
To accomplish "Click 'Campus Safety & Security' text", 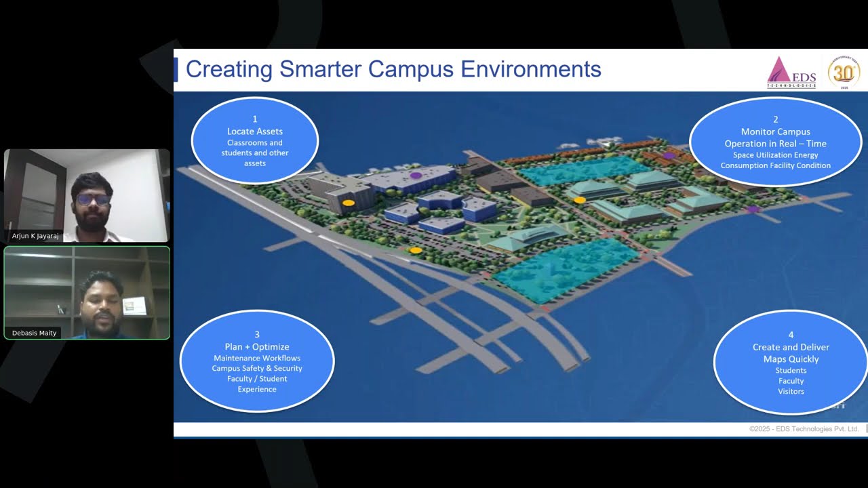I will click(x=257, y=368).
